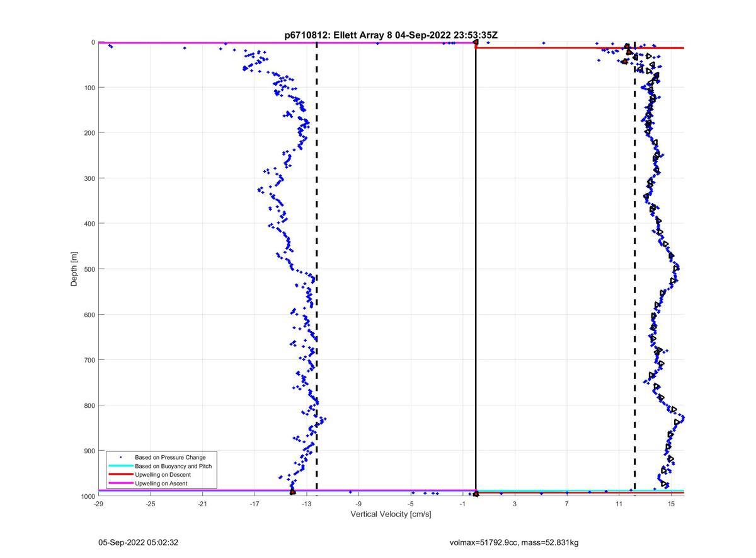Select legend entry 'Based on Pressure Change'
This screenshot has width=756, height=558.
[170, 457]
